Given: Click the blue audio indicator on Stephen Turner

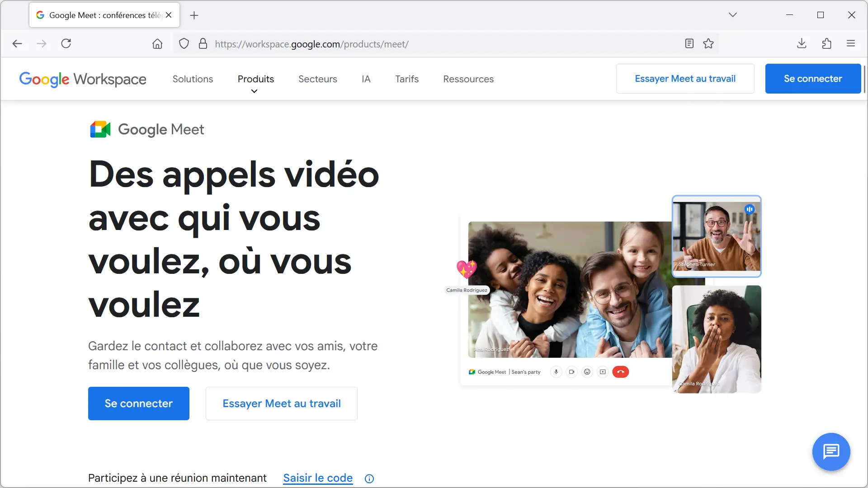Looking at the screenshot, I should pos(750,209).
